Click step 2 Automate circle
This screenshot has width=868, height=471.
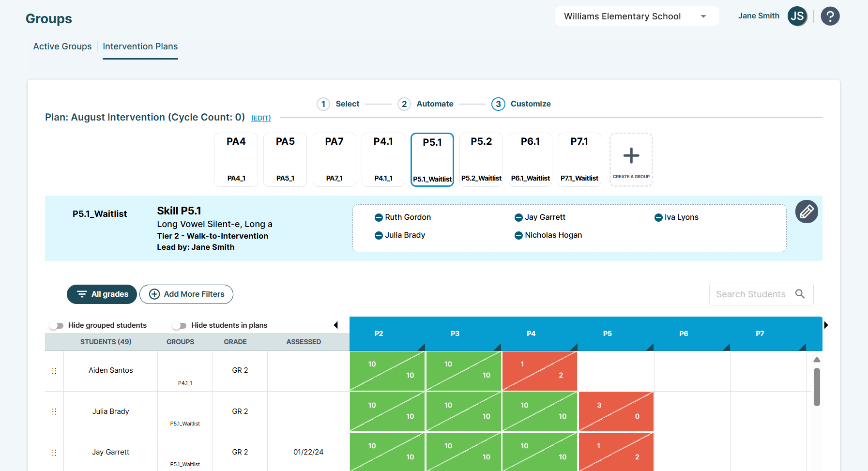[404, 104]
